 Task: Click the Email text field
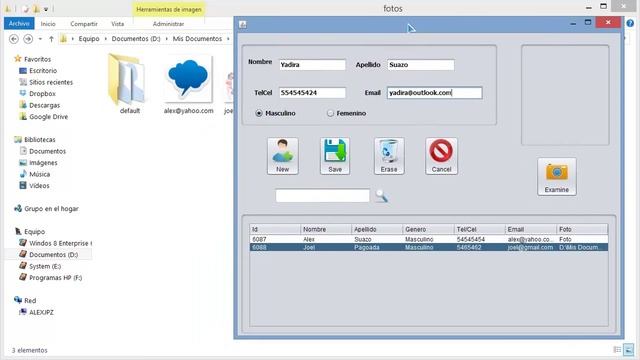[435, 93]
